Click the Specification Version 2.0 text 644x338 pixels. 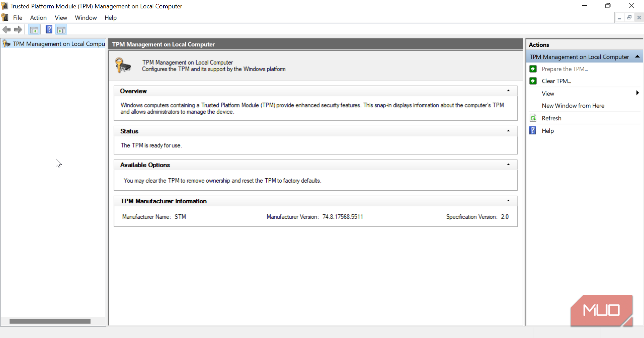click(477, 217)
